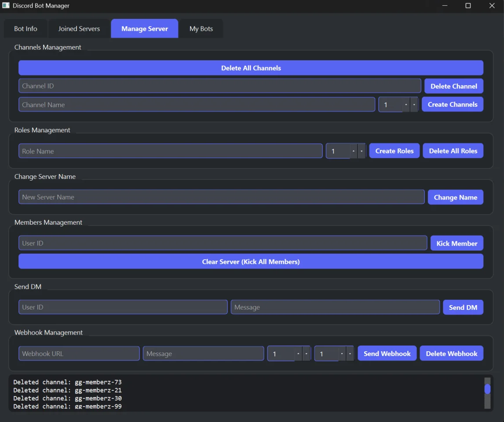The height and width of the screenshot is (422, 504).
Task: Click the "Channels Management" group title
Action: click(47, 47)
